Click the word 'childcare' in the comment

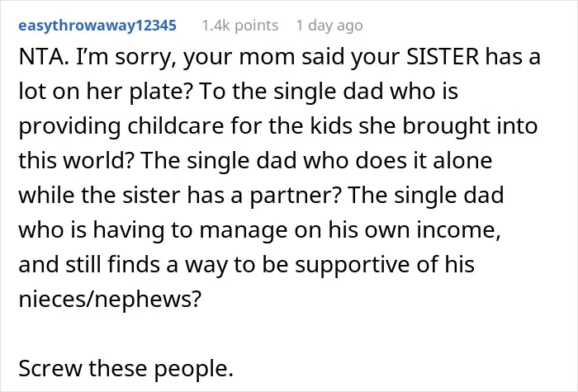[x=176, y=126]
